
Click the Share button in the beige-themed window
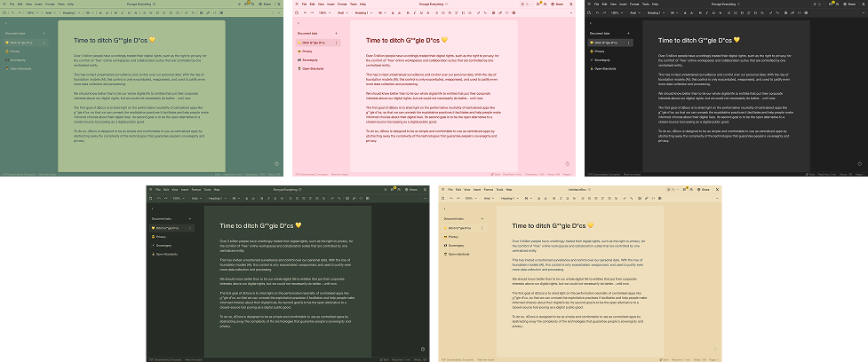click(704, 189)
